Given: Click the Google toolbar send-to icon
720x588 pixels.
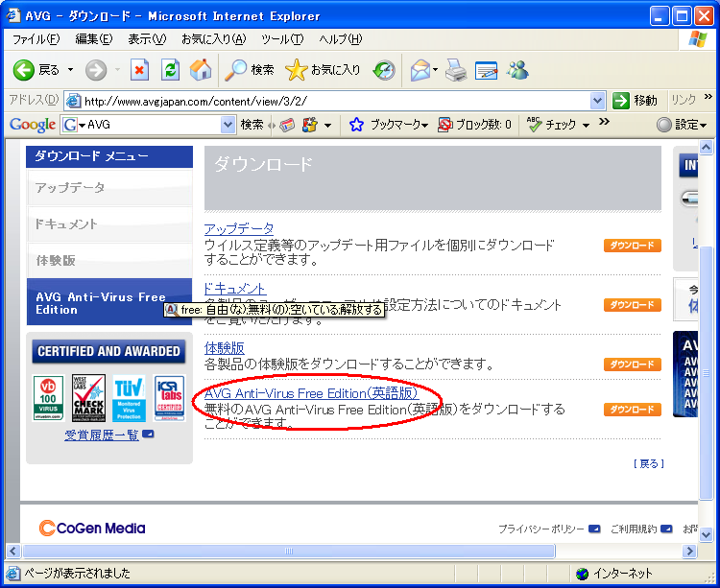Looking at the screenshot, I should [x=310, y=125].
